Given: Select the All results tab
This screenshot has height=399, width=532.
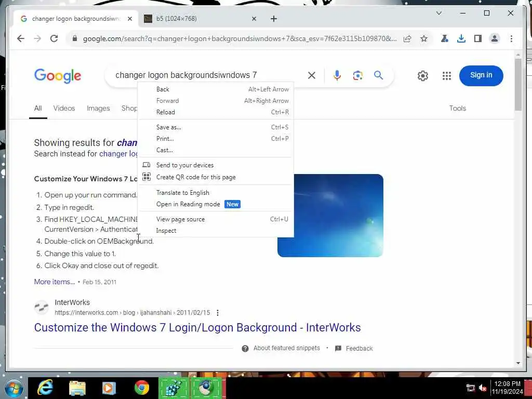Looking at the screenshot, I should pos(38,108).
